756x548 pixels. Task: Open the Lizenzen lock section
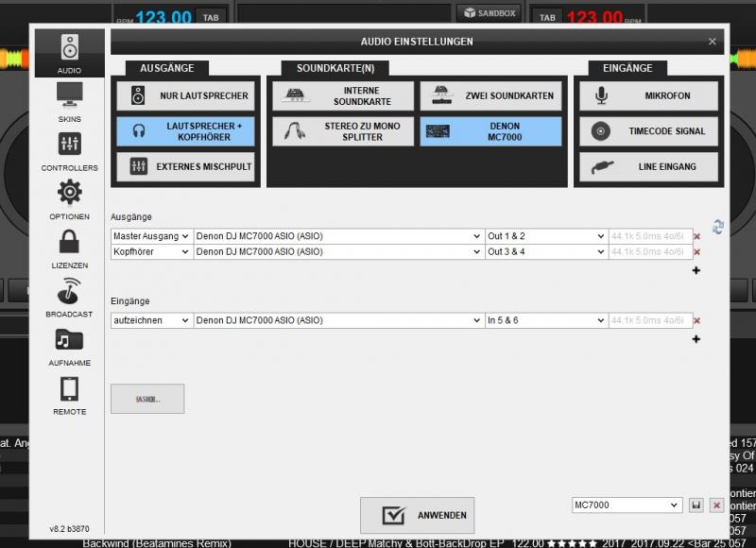pos(69,248)
